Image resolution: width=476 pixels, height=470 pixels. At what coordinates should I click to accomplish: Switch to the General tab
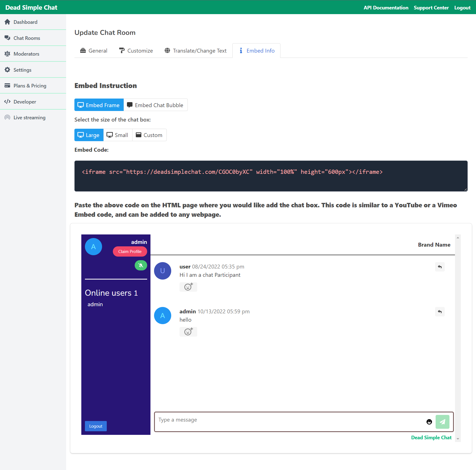[x=94, y=51]
